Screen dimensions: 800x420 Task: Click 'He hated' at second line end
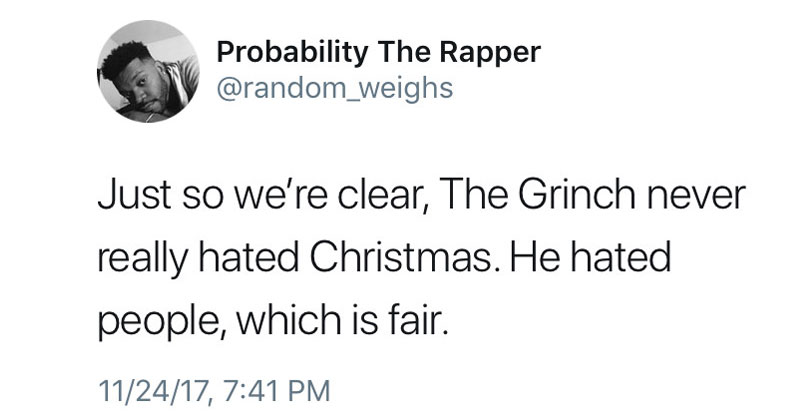coord(590,257)
